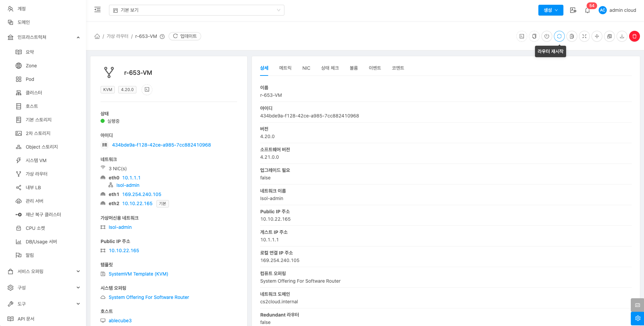Click the 업데이트 refresh button
The width and height of the screenshot is (644, 326).
185,36
